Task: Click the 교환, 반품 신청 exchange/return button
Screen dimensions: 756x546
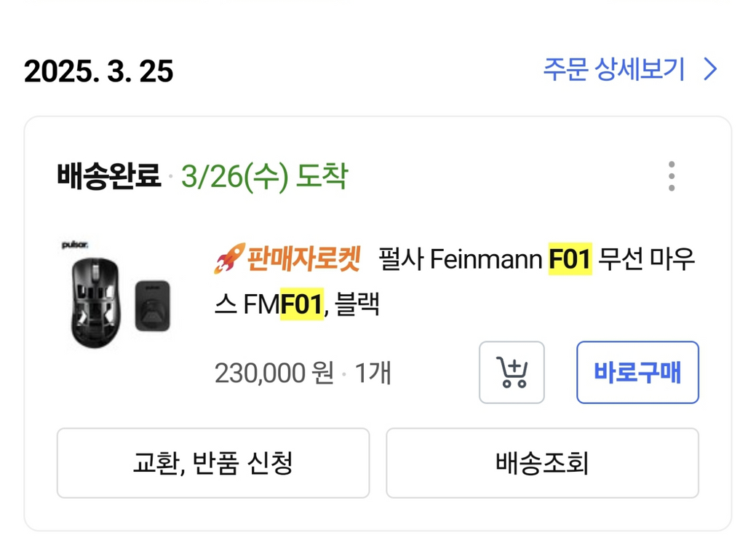Action: pyautogui.click(x=213, y=463)
